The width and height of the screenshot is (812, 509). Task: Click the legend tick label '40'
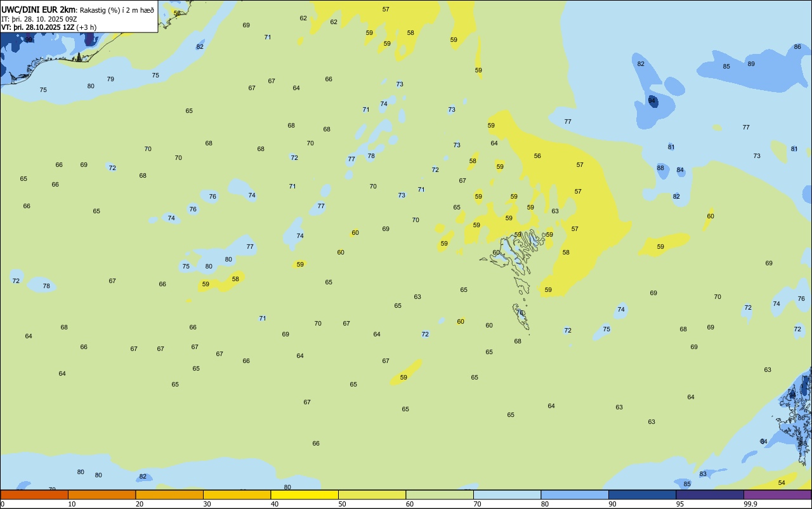coord(275,504)
